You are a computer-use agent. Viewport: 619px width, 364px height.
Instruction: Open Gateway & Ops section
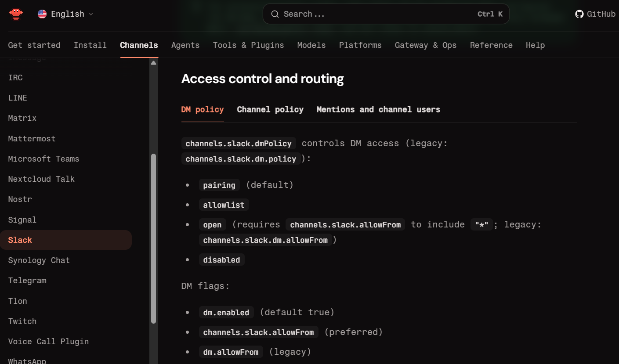tap(426, 45)
